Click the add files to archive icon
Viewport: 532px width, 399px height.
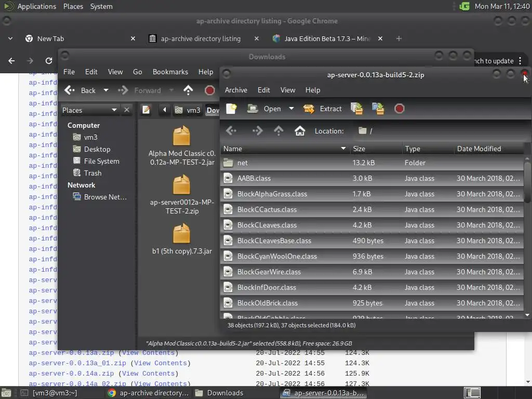tap(356, 109)
